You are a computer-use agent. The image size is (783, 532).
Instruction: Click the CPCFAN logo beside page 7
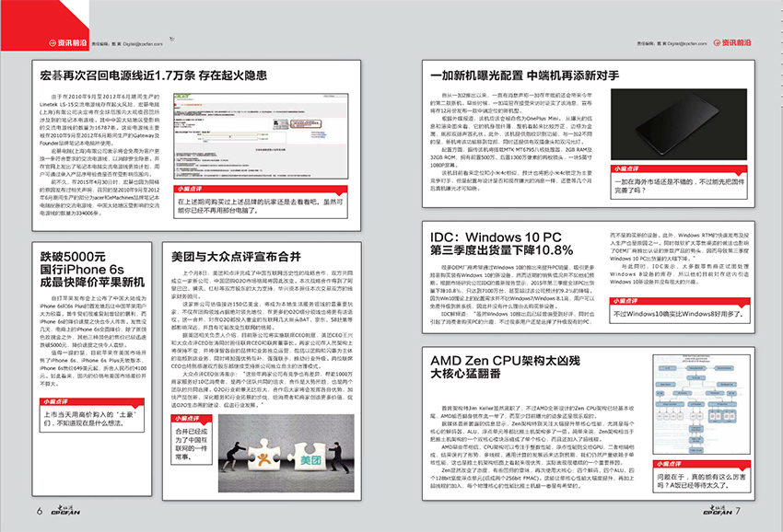718,510
